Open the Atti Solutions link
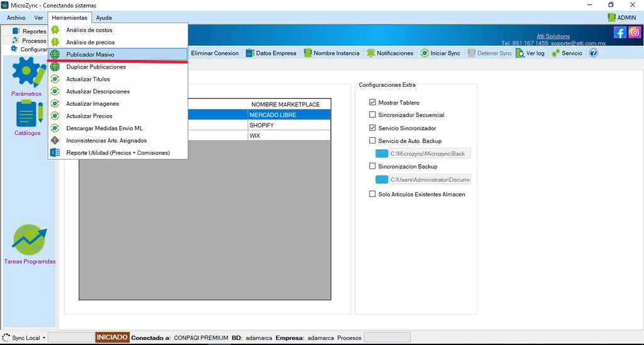 tap(553, 36)
